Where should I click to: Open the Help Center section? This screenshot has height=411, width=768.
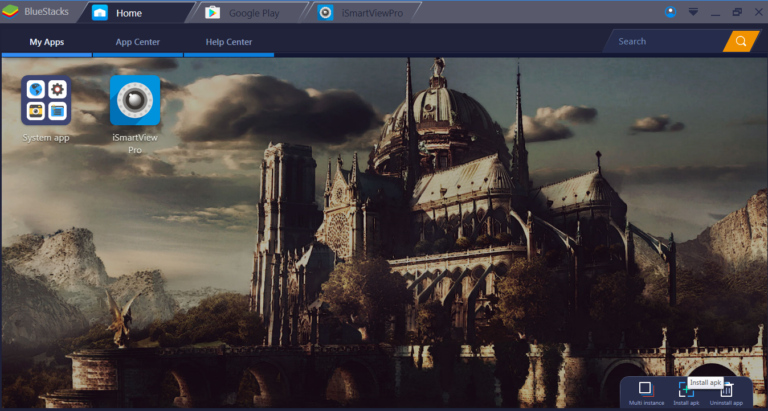228,42
